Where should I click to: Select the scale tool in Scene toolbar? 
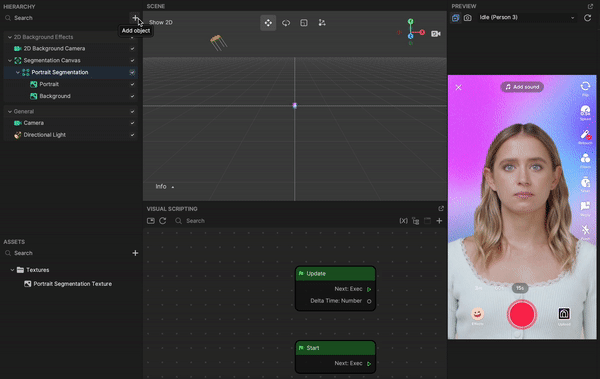click(x=304, y=23)
